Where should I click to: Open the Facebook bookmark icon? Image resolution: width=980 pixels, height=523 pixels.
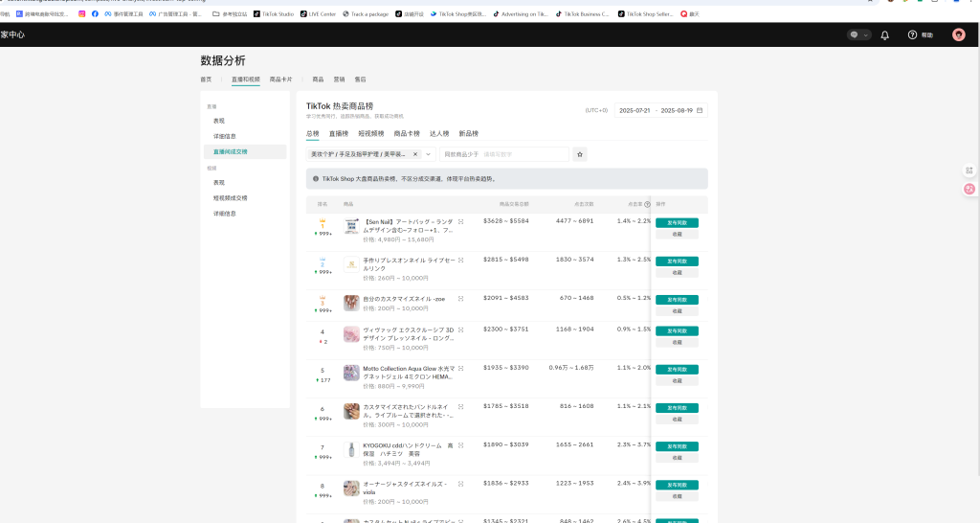(95, 13)
